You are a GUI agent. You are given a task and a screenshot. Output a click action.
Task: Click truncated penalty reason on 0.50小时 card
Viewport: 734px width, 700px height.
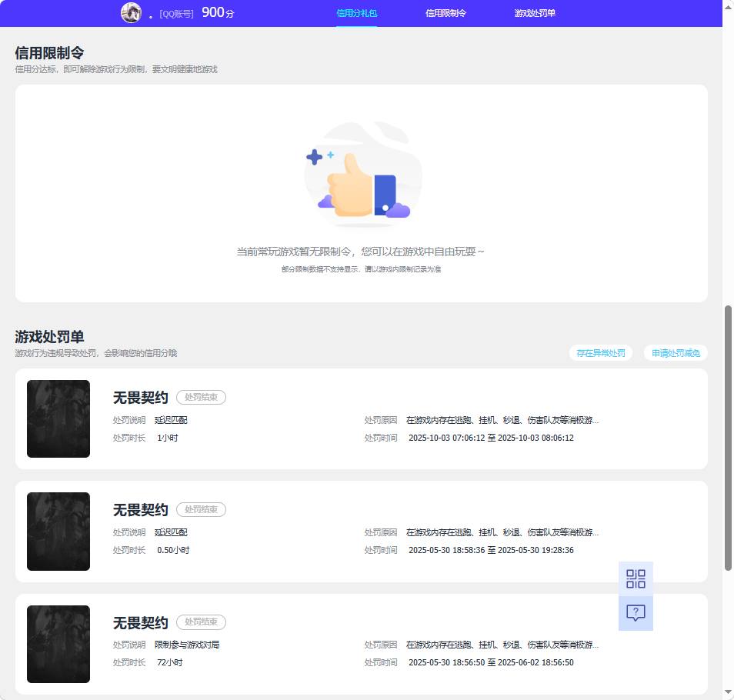point(502,532)
